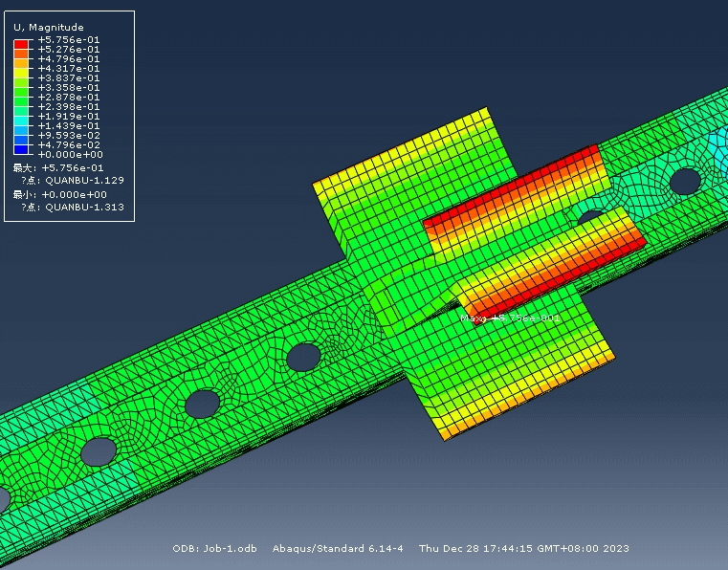Viewport: 728px width, 570px height.
Task: Click the Max +5.756e-001 annotation in viewport
Action: [510, 318]
